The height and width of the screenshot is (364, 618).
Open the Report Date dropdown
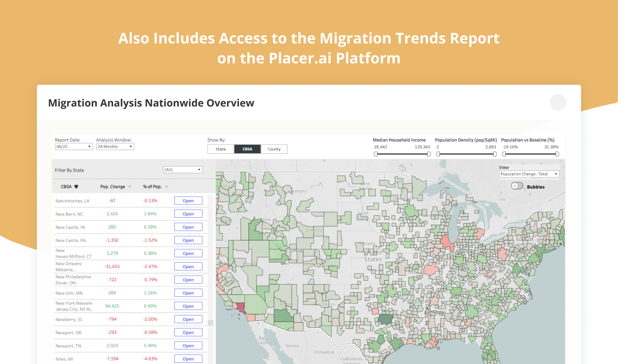74,147
